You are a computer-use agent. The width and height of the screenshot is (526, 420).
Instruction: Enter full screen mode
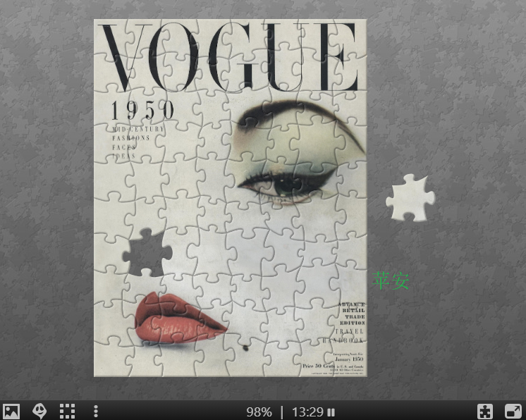click(x=513, y=412)
